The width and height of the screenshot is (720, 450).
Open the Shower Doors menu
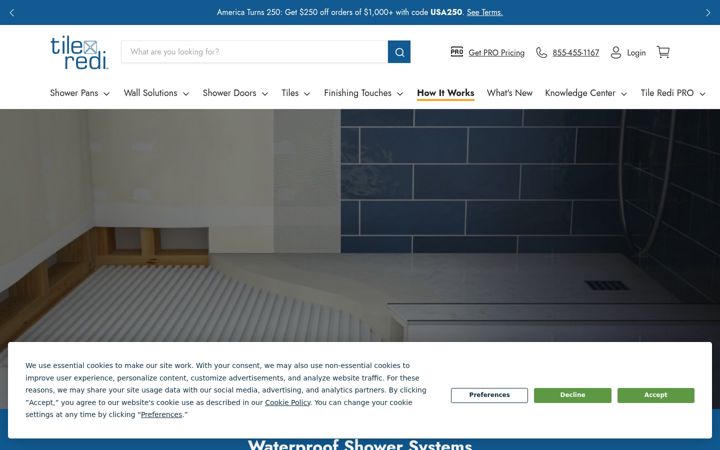pyautogui.click(x=229, y=93)
